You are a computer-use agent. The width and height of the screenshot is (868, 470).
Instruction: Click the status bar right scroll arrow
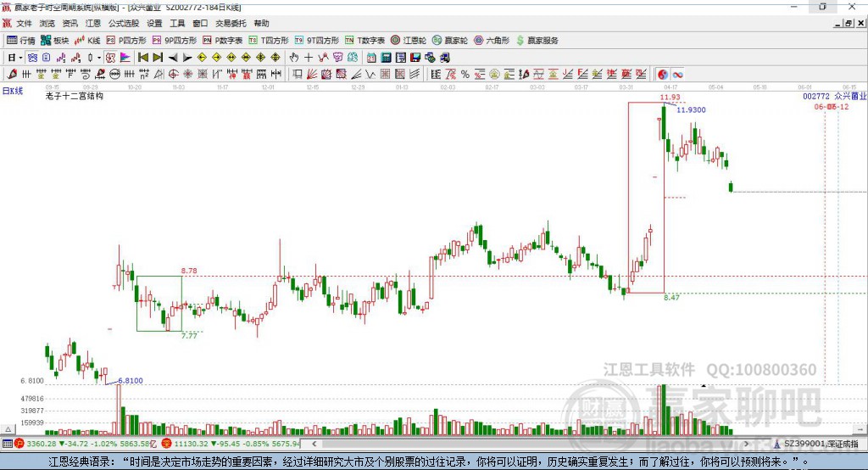pyautogui.click(x=746, y=444)
